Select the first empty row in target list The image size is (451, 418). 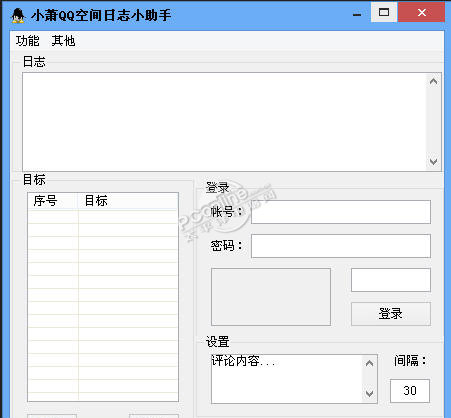(x=103, y=217)
